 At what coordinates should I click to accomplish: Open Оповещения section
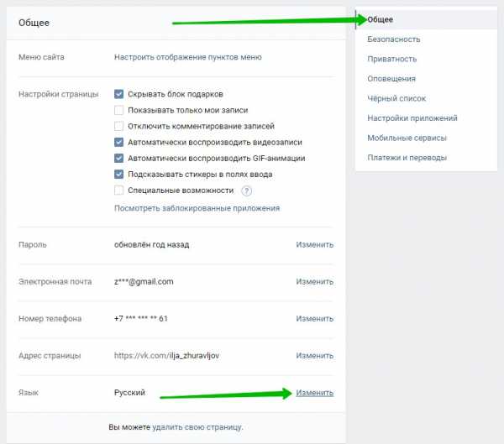pyautogui.click(x=391, y=79)
